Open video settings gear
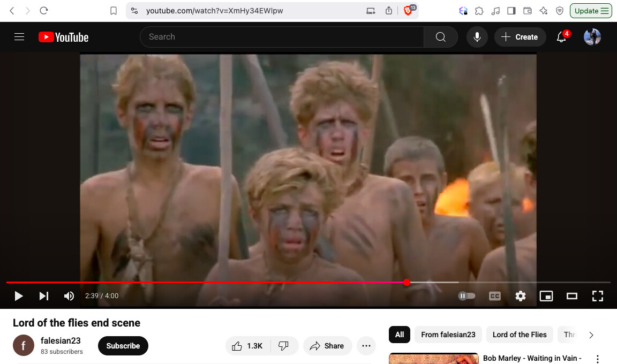Viewport: 617px width, 364px height. [x=520, y=295]
